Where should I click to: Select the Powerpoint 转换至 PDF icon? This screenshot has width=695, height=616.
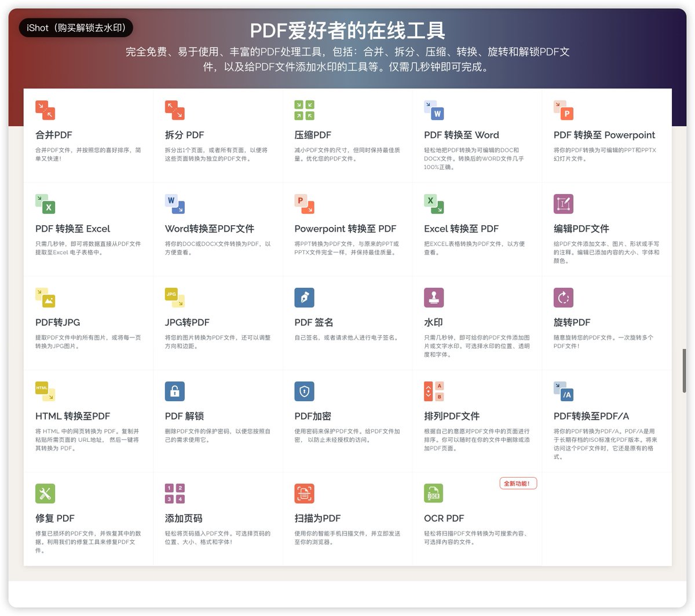click(305, 204)
